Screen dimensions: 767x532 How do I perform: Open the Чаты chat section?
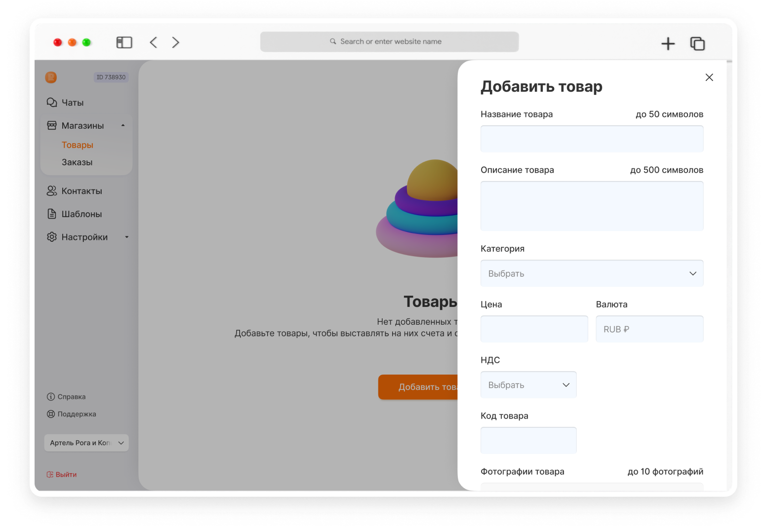coord(65,103)
